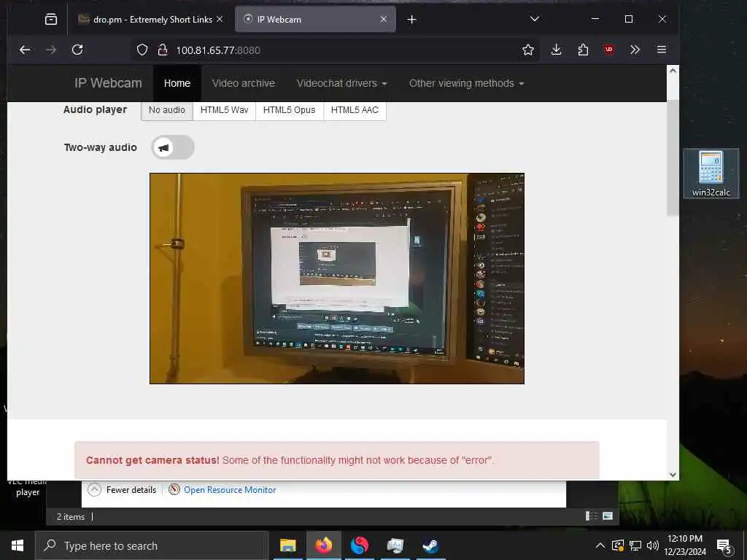
Task: Bookmark this page with star icon
Action: coord(528,50)
